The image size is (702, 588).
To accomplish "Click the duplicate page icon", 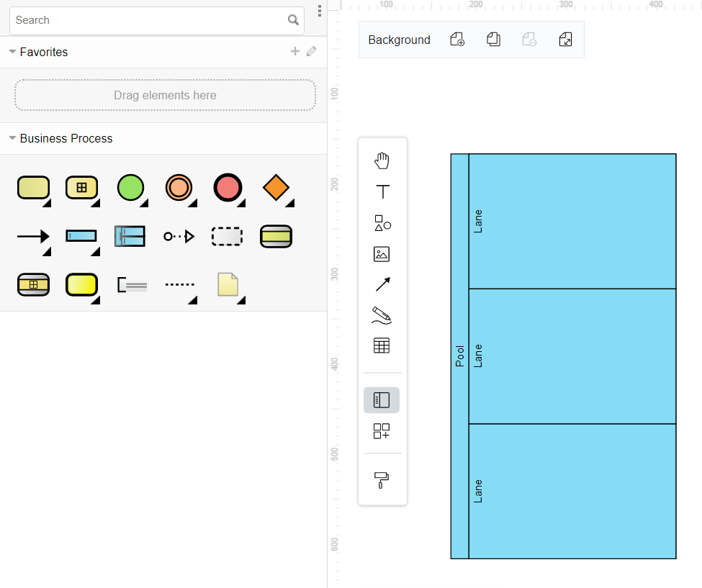I will pyautogui.click(x=493, y=40).
